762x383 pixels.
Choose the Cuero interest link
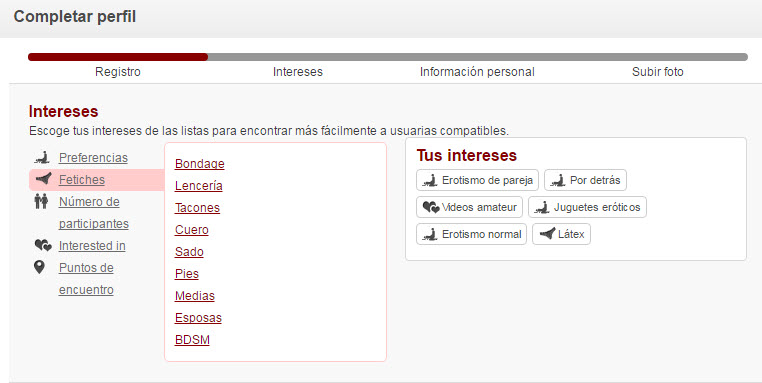click(191, 230)
